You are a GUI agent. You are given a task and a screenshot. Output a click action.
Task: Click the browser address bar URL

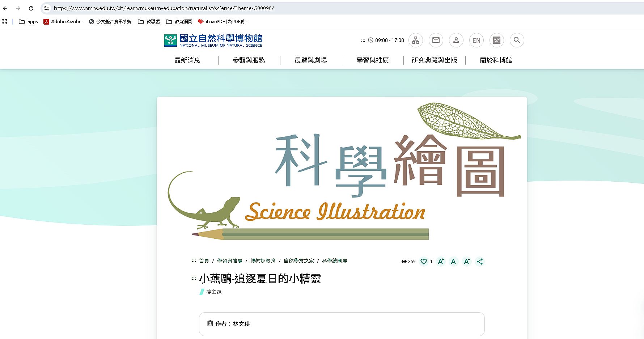[164, 8]
